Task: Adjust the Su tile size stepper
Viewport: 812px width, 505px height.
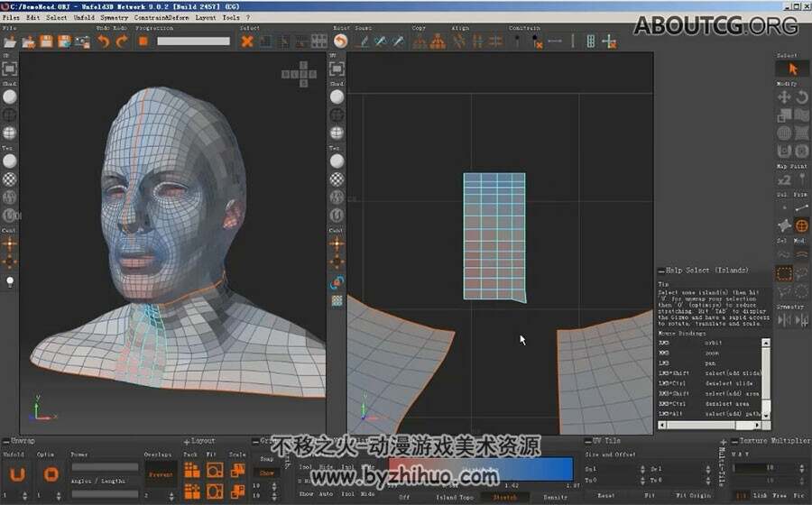Action: coord(642,469)
